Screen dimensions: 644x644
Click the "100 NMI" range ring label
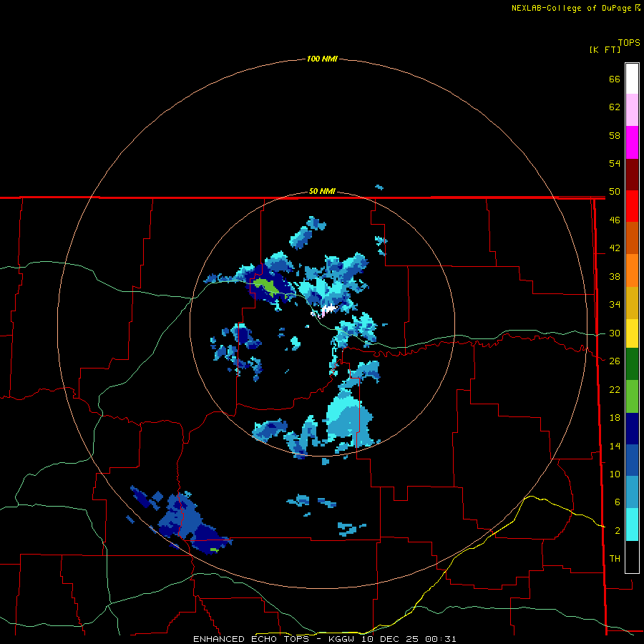tap(322, 59)
